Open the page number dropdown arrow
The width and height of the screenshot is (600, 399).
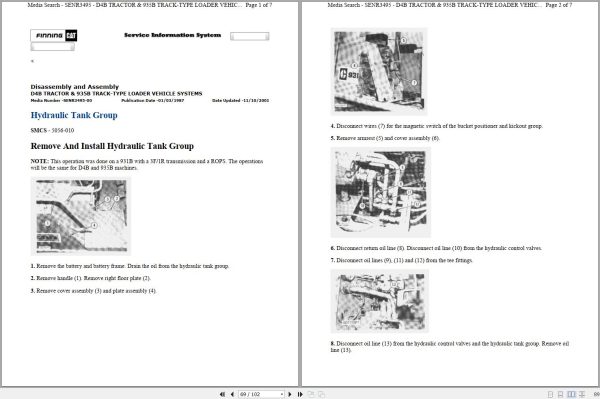tap(282, 394)
